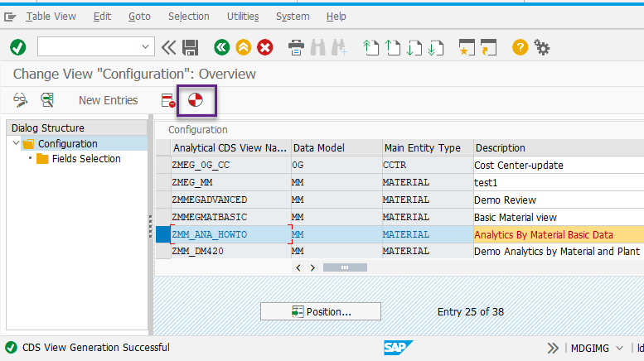Screen dimensions: 644x361
Task: Exit using the yellow up-arrow icon
Action: click(x=244, y=47)
